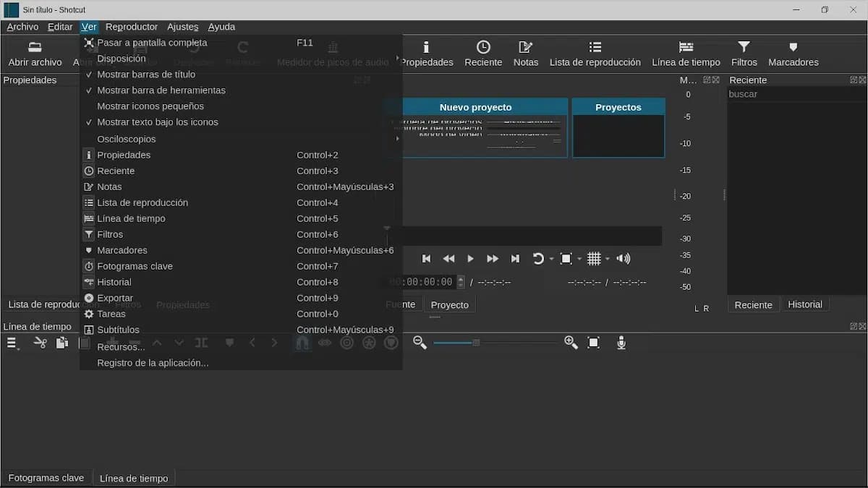Click the buscar search field
The width and height of the screenshot is (868, 488).
click(x=796, y=94)
